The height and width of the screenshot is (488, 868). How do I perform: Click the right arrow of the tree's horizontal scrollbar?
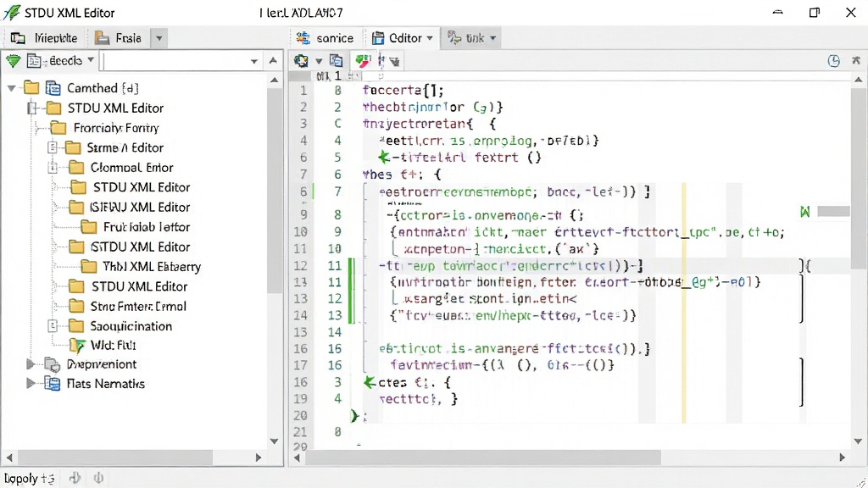click(x=259, y=457)
